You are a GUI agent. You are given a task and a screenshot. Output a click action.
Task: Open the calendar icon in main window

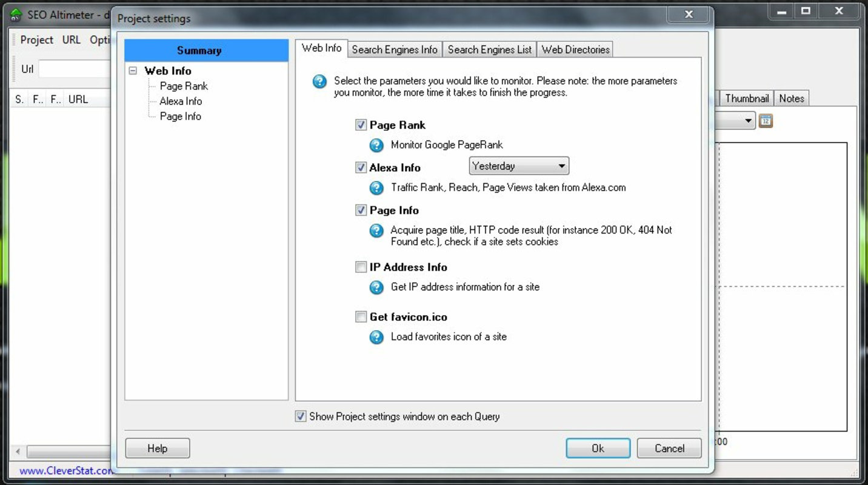point(766,121)
